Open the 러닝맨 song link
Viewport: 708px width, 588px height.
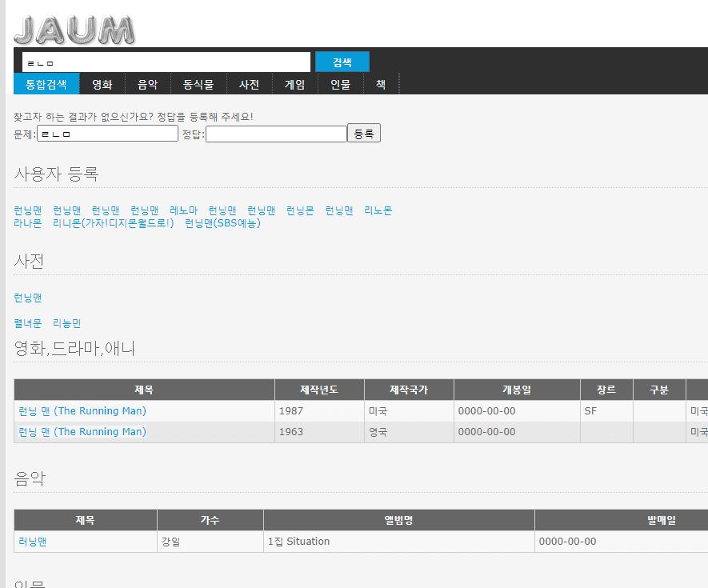tap(33, 542)
